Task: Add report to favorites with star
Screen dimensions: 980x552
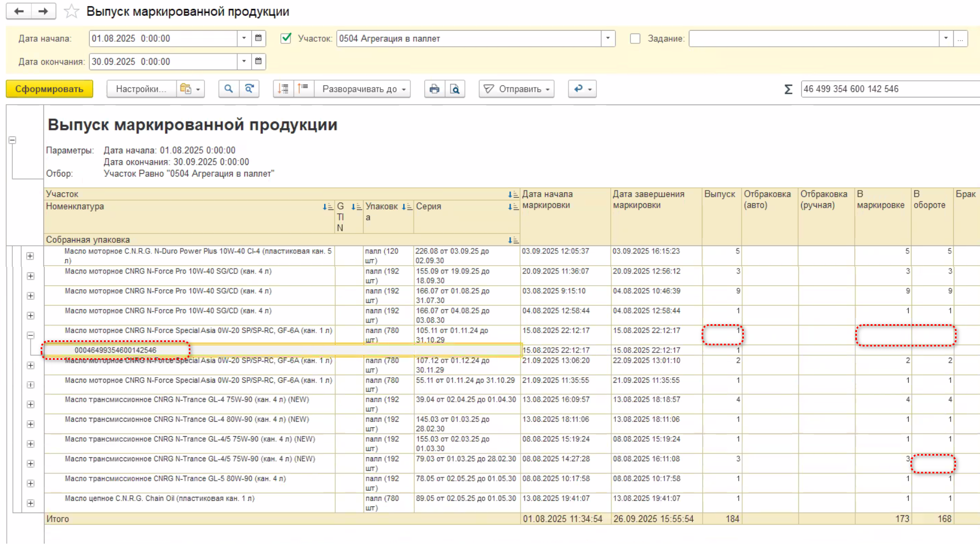Action: [71, 11]
